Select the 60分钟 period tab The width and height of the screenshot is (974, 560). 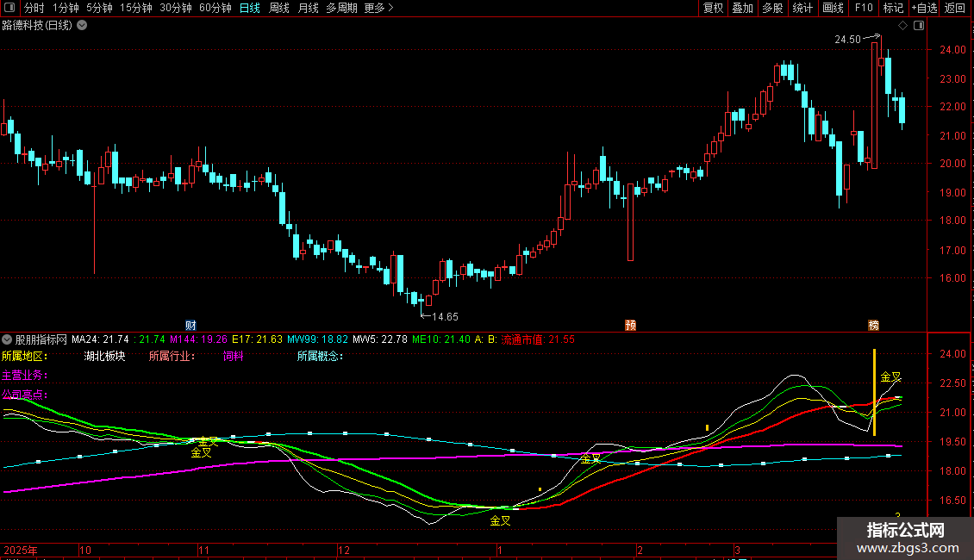point(215,9)
